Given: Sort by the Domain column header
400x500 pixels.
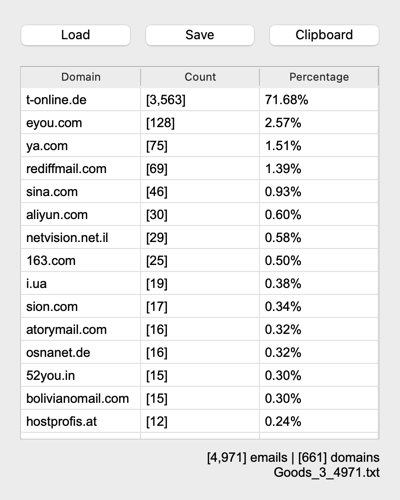Looking at the screenshot, I should pyautogui.click(x=81, y=77).
